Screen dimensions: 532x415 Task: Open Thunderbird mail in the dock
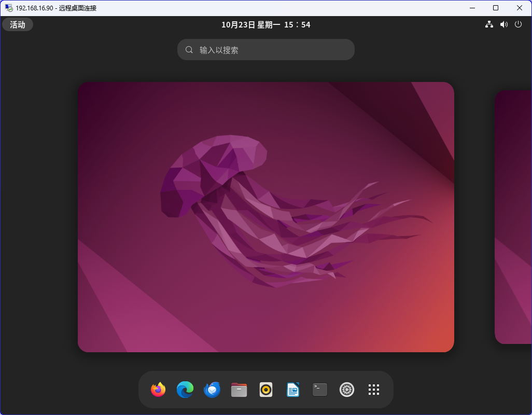[212, 390]
